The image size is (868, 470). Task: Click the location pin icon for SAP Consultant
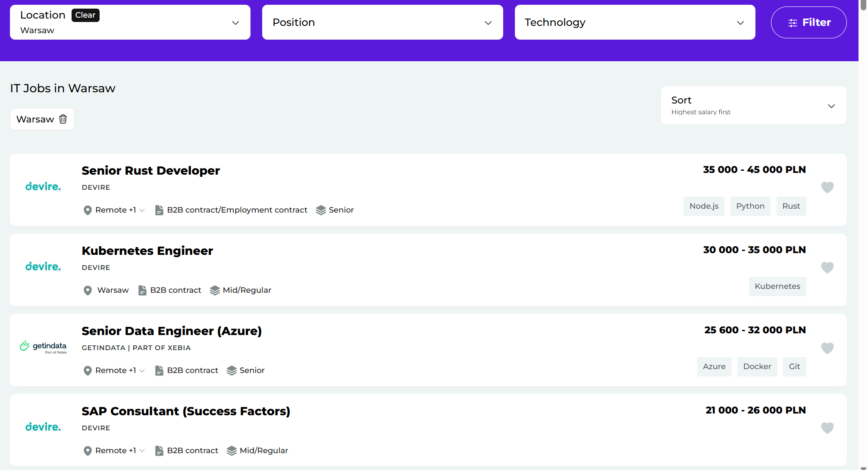tap(88, 451)
